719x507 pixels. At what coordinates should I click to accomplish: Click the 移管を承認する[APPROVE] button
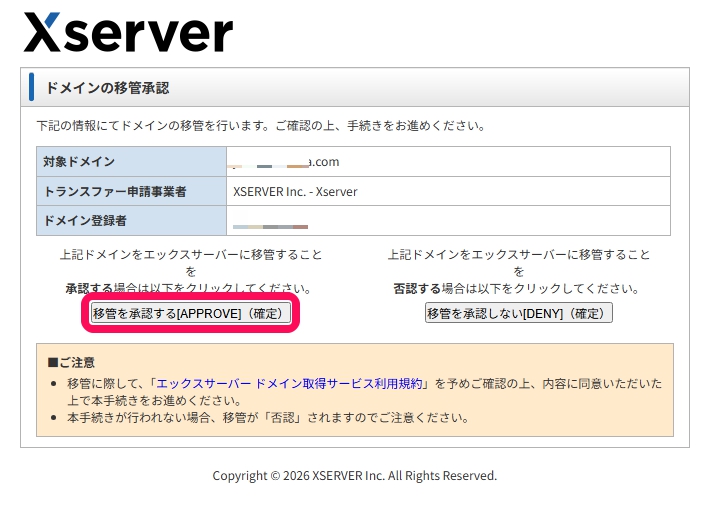click(x=191, y=313)
